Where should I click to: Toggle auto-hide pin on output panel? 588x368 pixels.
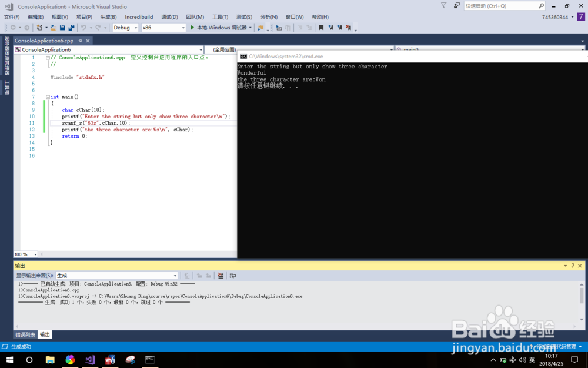573,266
